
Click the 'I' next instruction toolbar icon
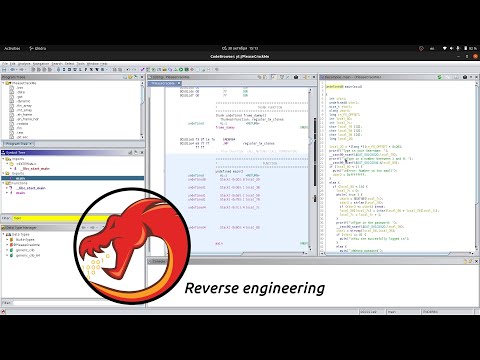(64, 69)
